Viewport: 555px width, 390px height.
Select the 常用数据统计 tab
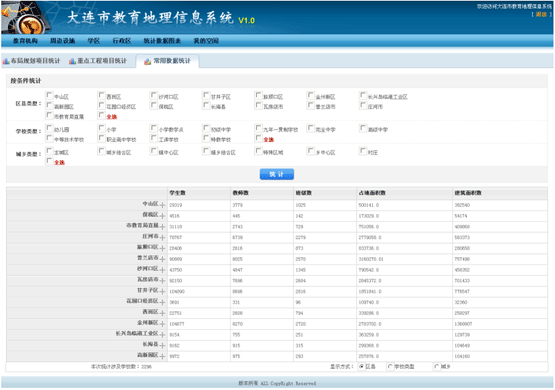click(167, 61)
